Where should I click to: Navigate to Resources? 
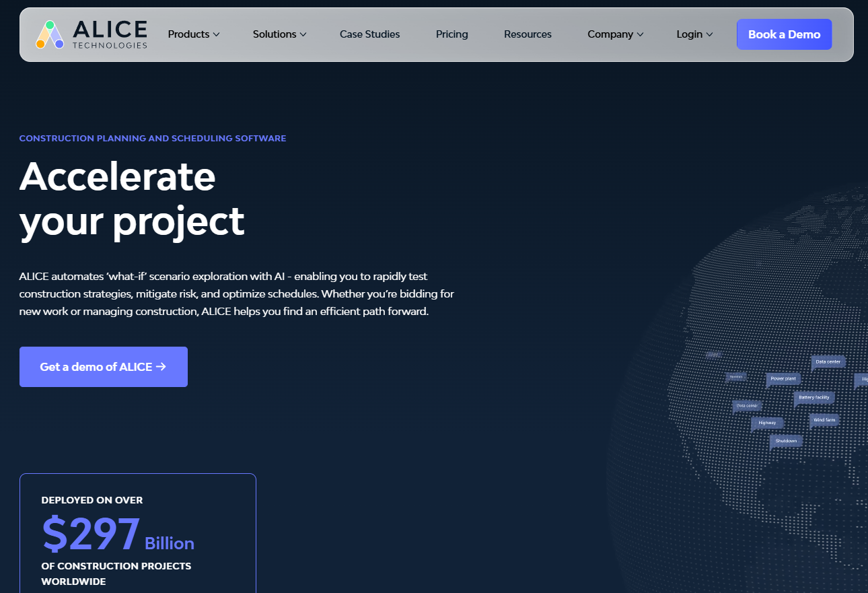click(x=528, y=34)
